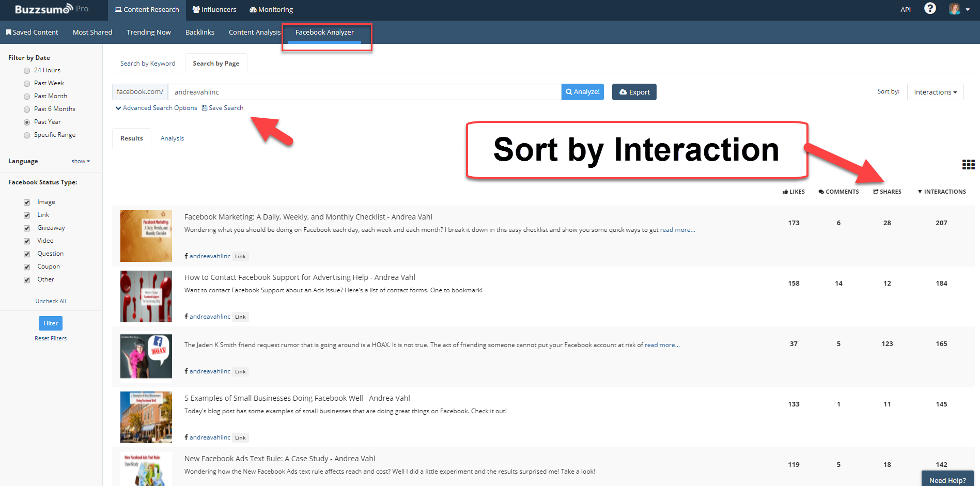This screenshot has width=980, height=486.
Task: Open the Facebook Marketing Checklist thumbnail
Action: pyautogui.click(x=146, y=236)
